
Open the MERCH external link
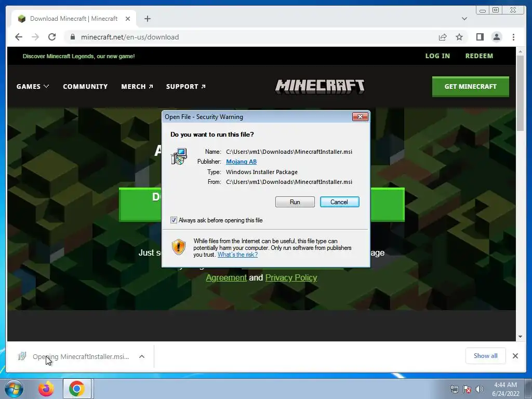137,87
